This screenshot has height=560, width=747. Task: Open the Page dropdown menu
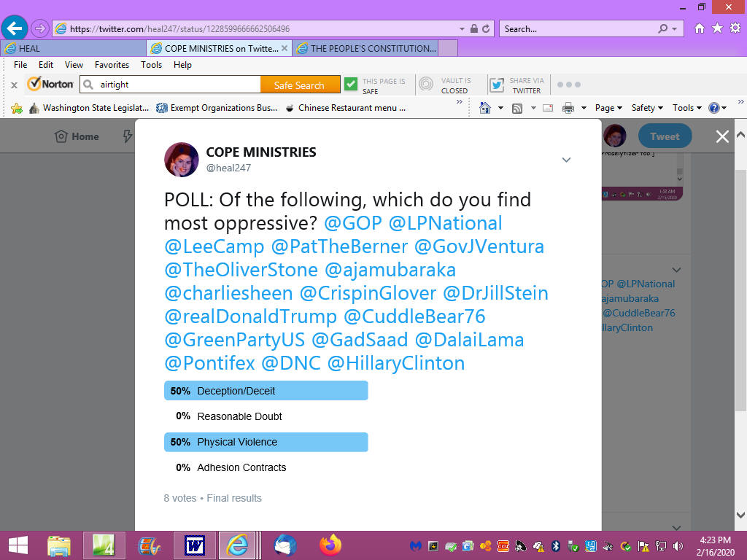[x=608, y=108]
